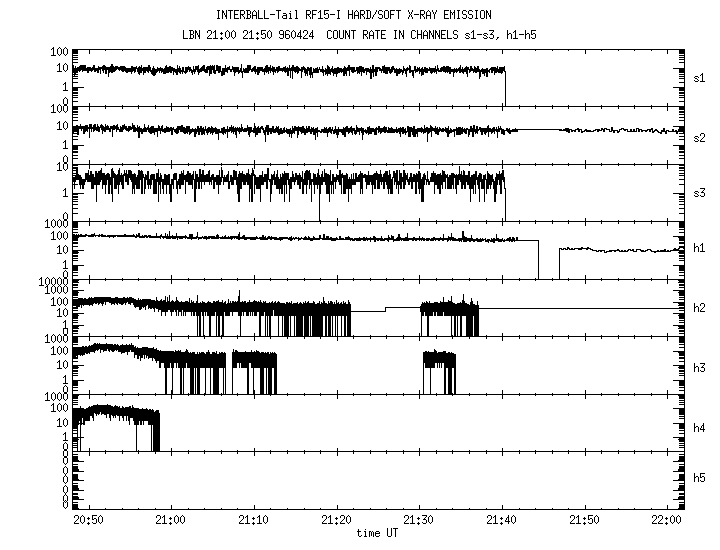Click the h3 channel label
Image resolution: width=720 pixels, height=550 pixels.
[x=699, y=366]
